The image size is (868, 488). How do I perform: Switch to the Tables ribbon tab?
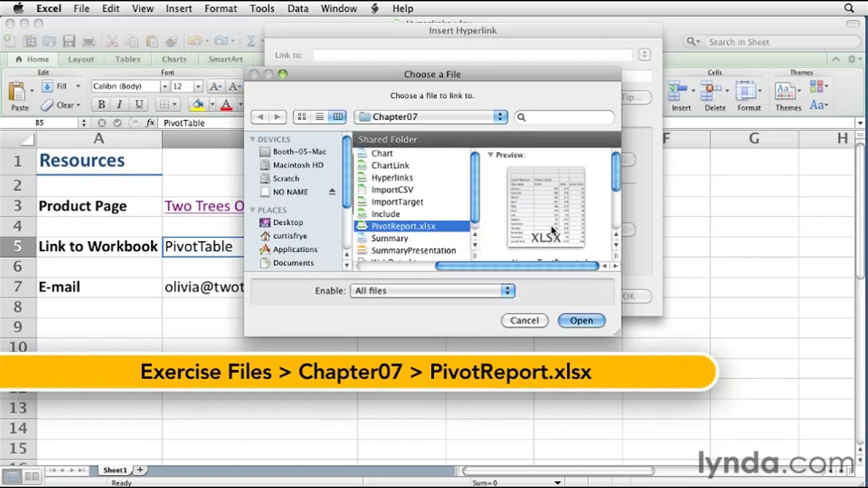pyautogui.click(x=127, y=59)
